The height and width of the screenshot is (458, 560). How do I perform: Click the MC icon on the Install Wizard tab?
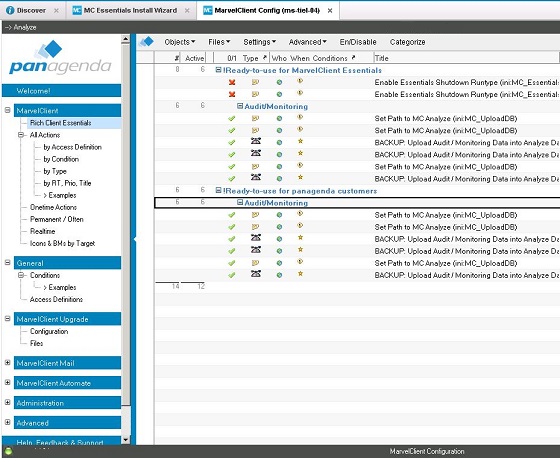tap(77, 10)
